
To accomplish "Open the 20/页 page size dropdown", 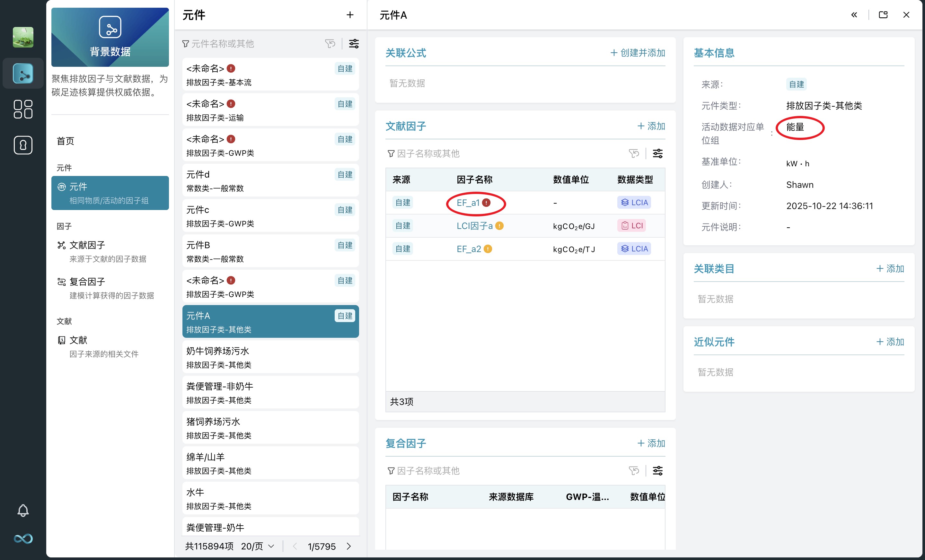I will tap(256, 547).
